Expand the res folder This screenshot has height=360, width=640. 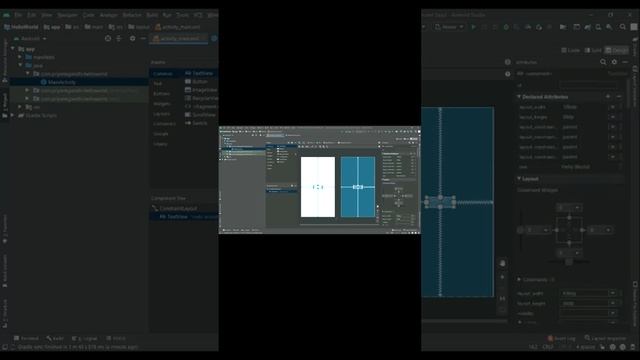pyautogui.click(x=20, y=107)
